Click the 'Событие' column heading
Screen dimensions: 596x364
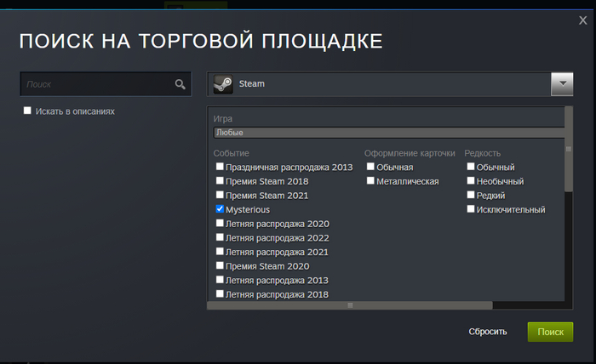(231, 153)
